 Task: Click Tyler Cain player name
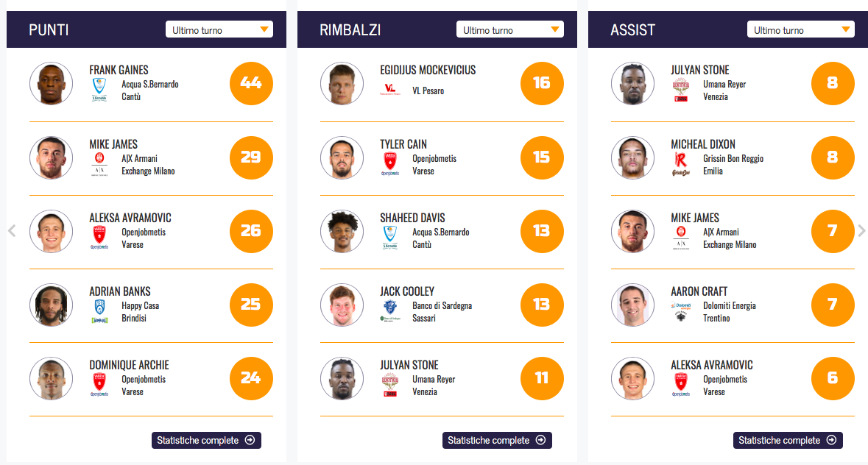pyautogui.click(x=403, y=144)
